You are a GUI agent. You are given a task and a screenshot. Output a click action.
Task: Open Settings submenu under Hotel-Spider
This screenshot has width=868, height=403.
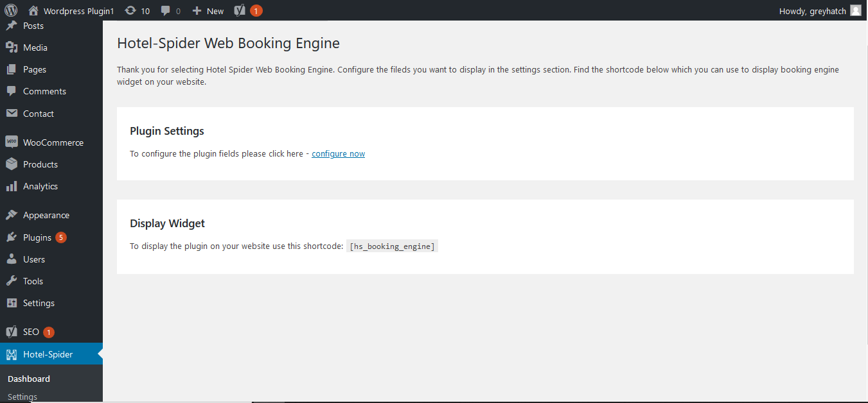[22, 397]
